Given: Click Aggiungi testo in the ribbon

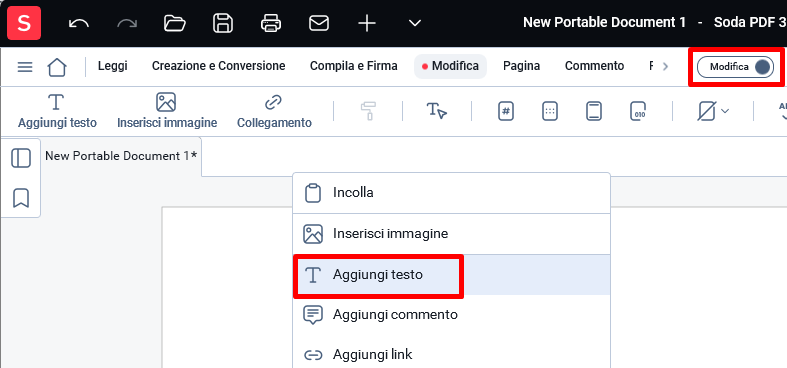Looking at the screenshot, I should (57, 111).
